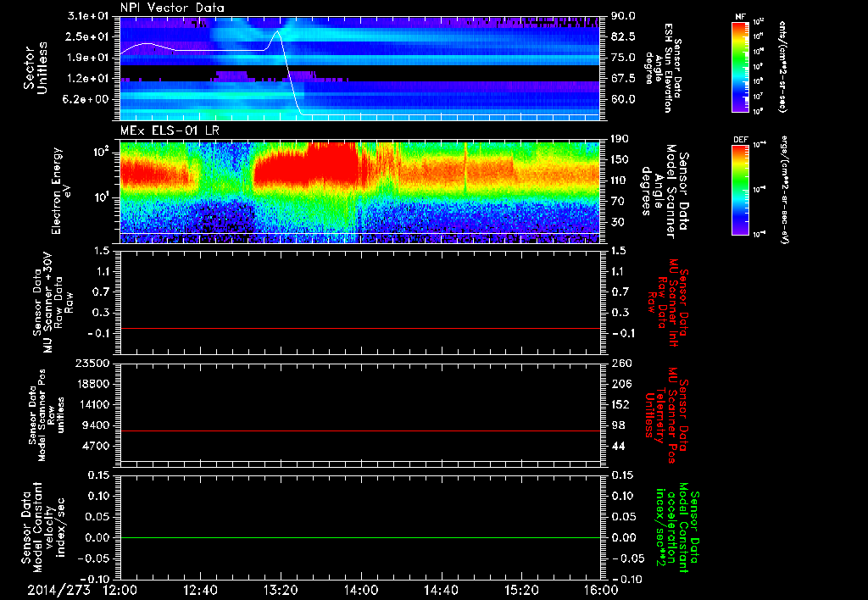The width and height of the screenshot is (868, 600).
Task: Click the "2014/273" date label
Action: 59,591
